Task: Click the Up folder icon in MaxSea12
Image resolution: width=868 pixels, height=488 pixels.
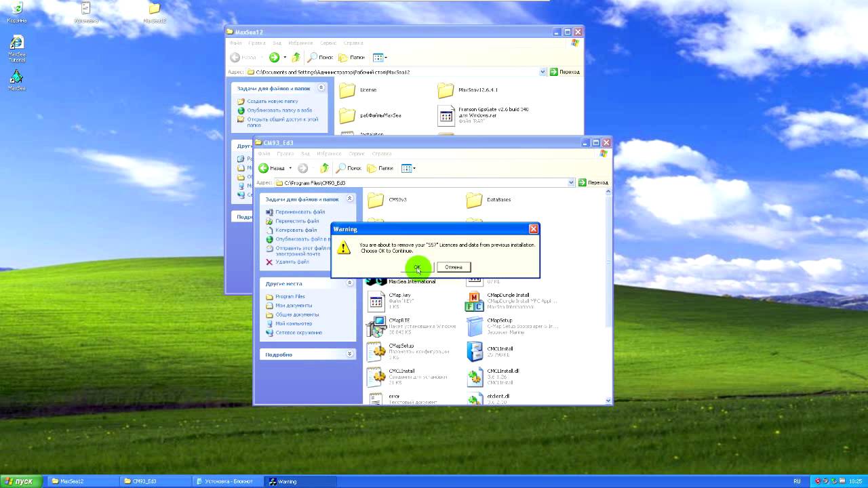Action: click(296, 58)
